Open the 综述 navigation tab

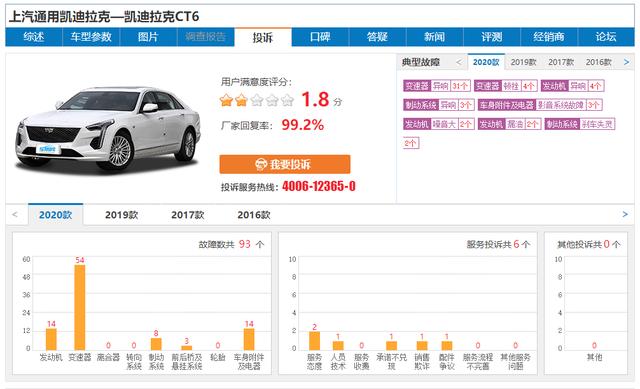tap(33, 37)
